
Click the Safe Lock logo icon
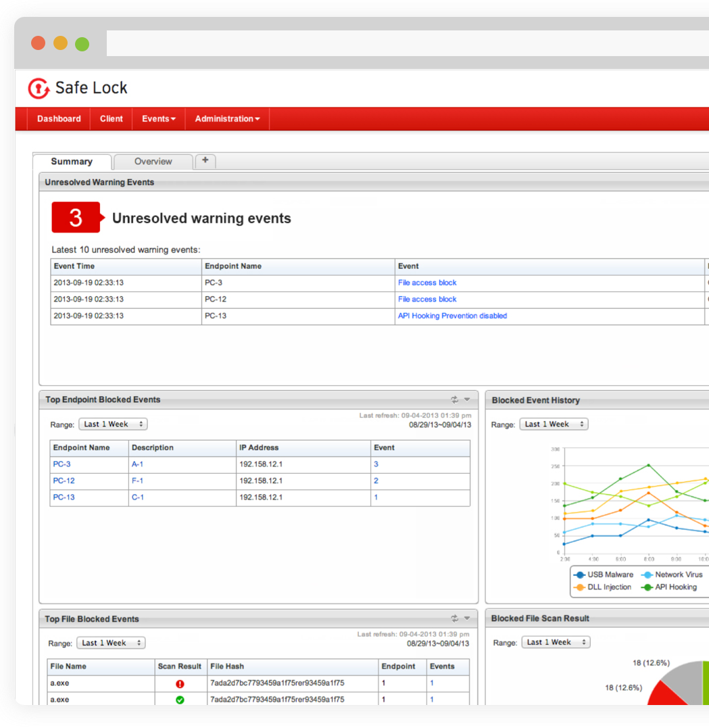(x=39, y=89)
